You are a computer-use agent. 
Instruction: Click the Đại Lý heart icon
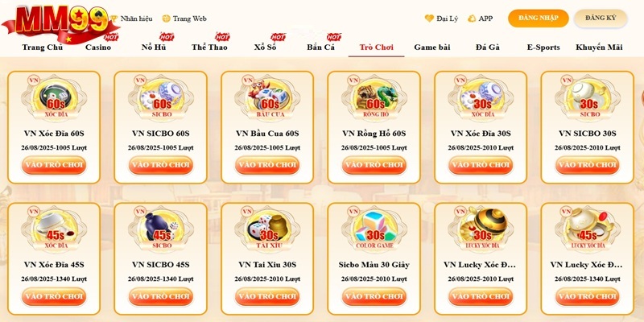429,19
